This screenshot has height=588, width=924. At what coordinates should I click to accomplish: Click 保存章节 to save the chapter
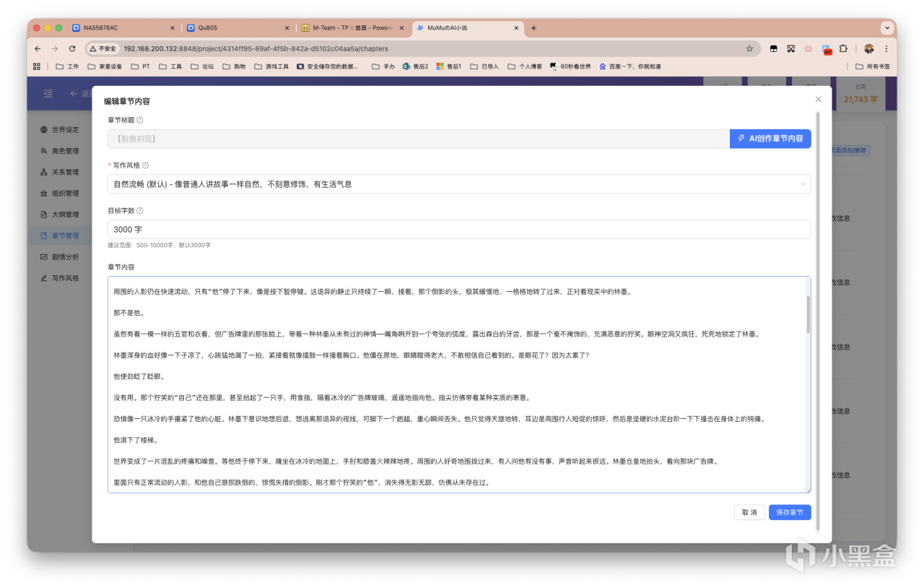(790, 512)
